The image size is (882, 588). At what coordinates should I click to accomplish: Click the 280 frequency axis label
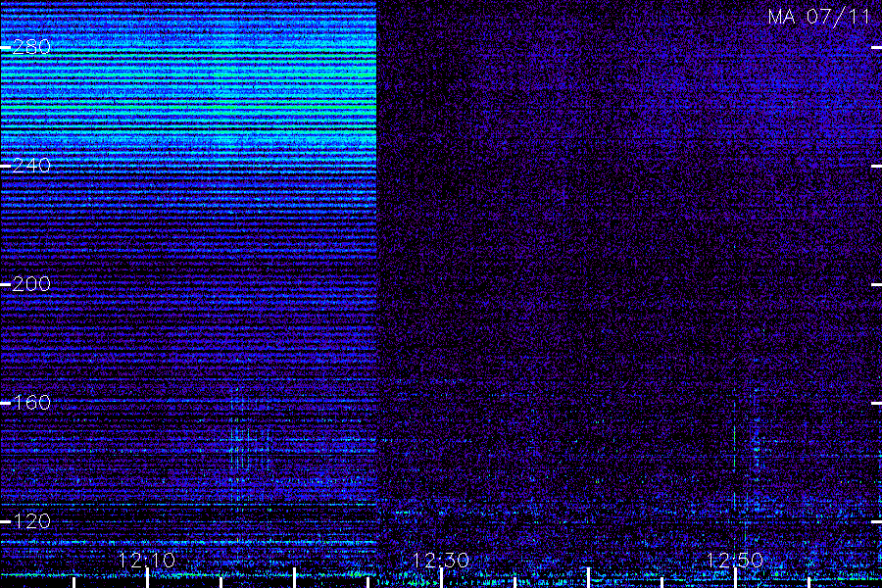coord(31,47)
